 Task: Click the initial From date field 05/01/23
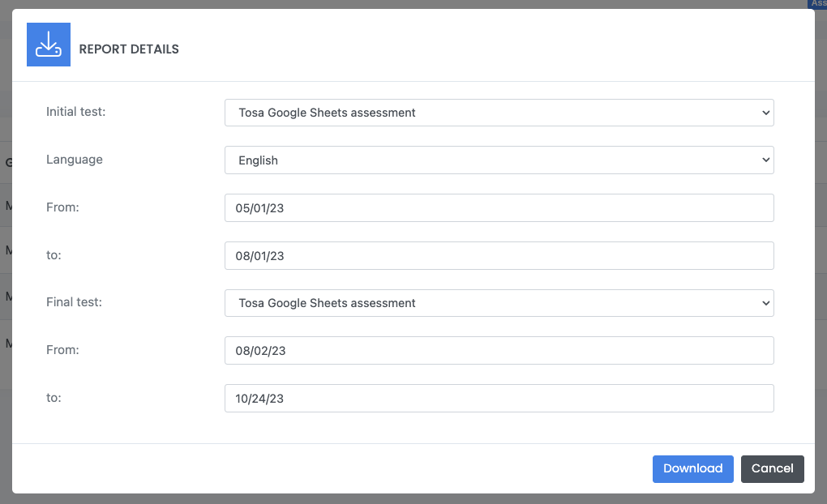(x=499, y=208)
